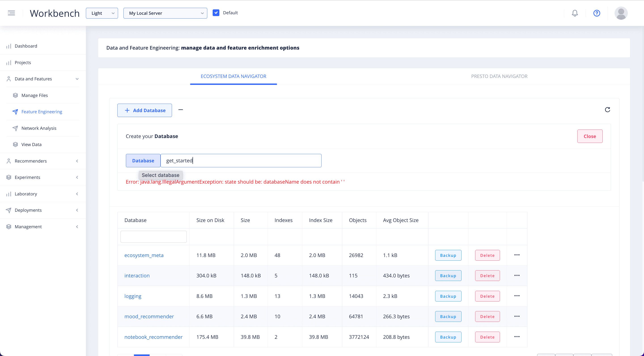Click the three-dot menu for logging database
Screen dimensions: 644x356
click(517, 295)
